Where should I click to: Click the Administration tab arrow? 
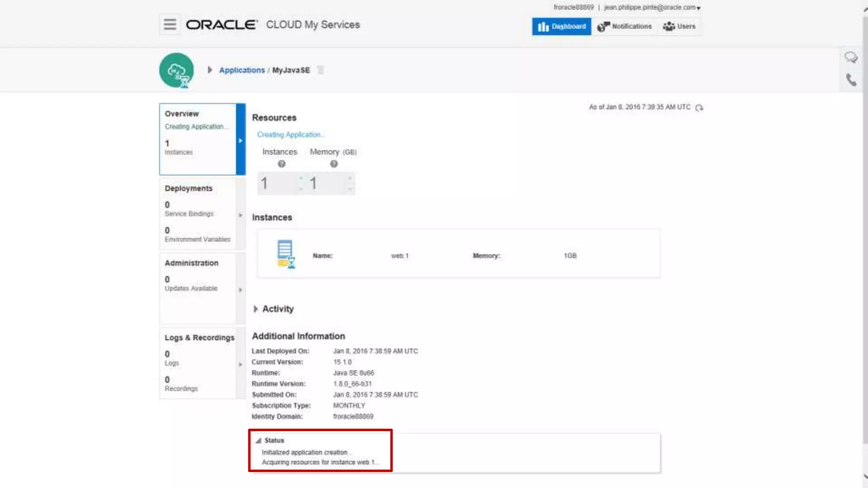(241, 290)
